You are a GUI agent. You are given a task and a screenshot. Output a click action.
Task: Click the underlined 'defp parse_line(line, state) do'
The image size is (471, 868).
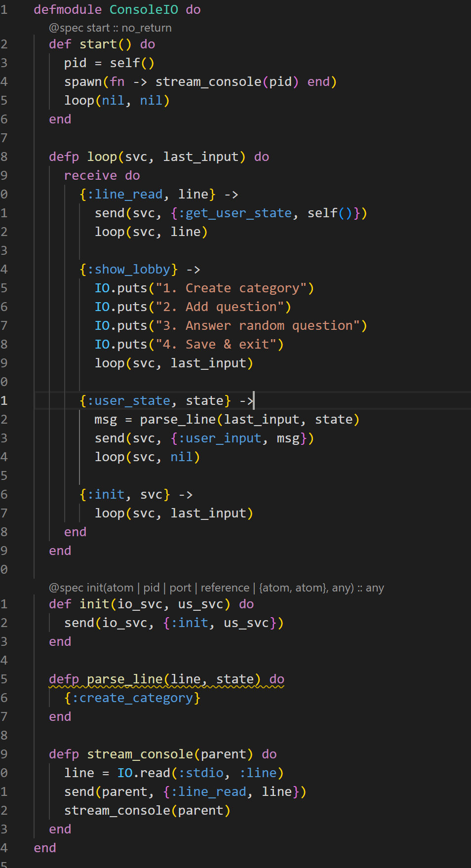point(166,679)
